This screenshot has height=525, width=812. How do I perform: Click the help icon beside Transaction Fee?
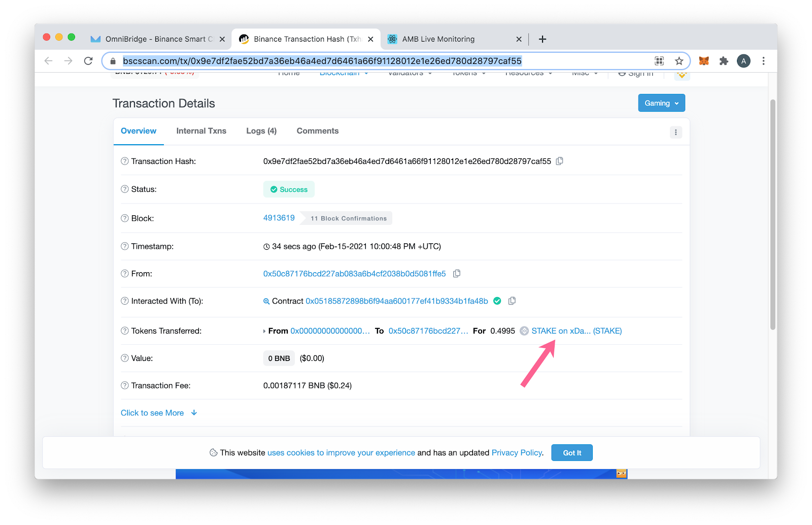[x=125, y=385]
